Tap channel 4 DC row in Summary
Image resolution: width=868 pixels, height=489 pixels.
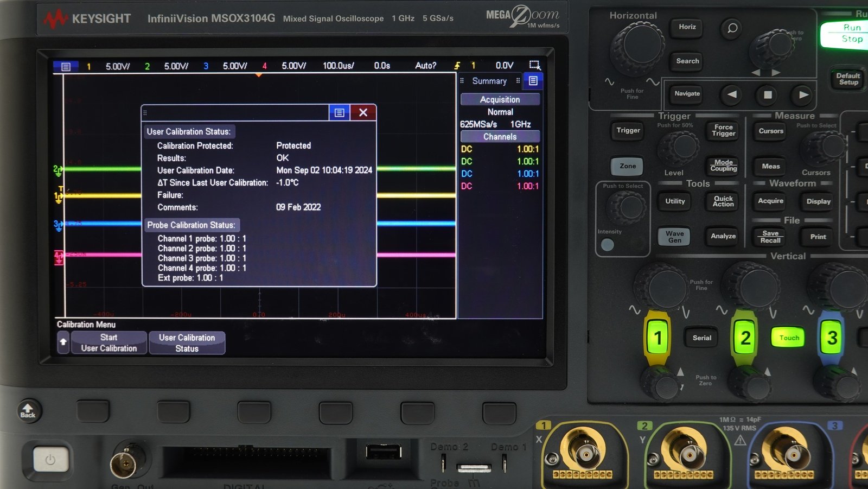click(x=500, y=186)
